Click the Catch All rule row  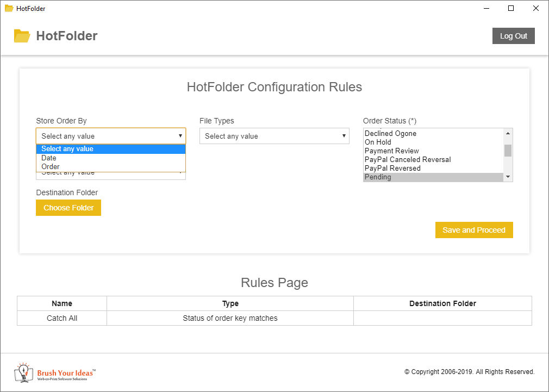(61, 318)
